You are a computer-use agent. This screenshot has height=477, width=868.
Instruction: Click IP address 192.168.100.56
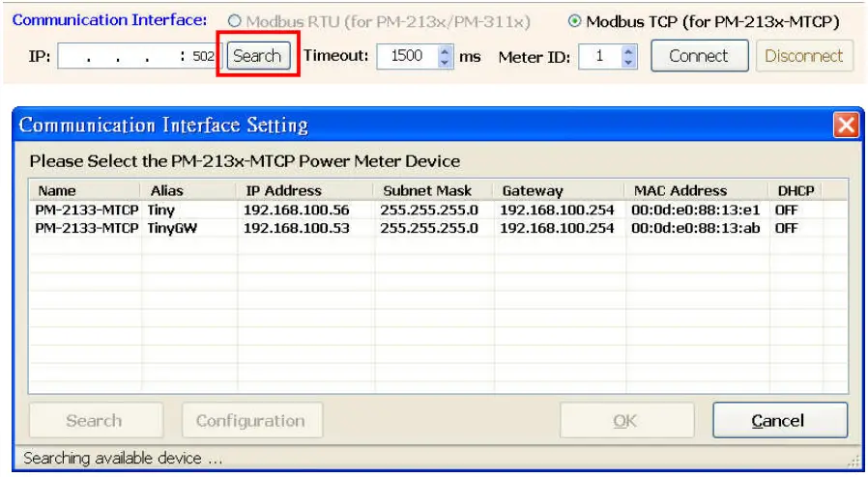pos(296,210)
